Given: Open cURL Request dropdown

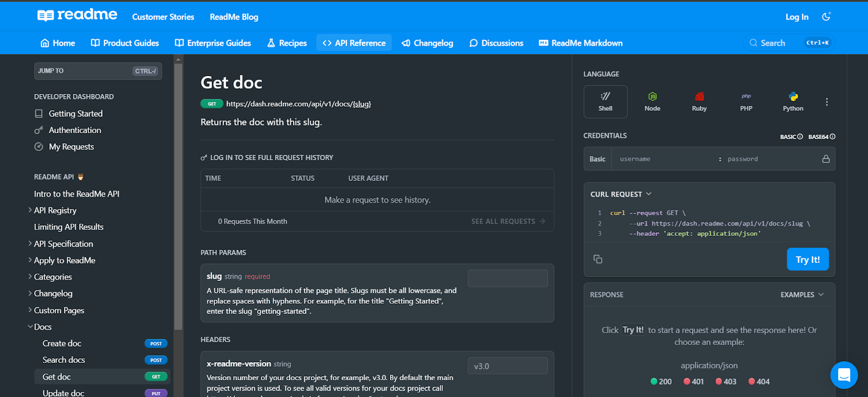Looking at the screenshot, I should pyautogui.click(x=621, y=194).
